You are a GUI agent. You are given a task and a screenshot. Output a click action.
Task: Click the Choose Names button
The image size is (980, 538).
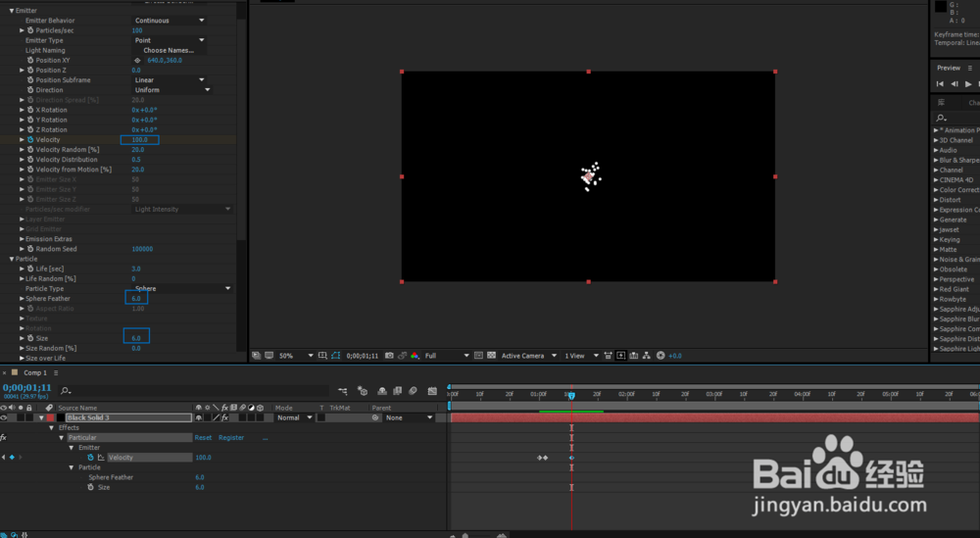pyautogui.click(x=169, y=51)
